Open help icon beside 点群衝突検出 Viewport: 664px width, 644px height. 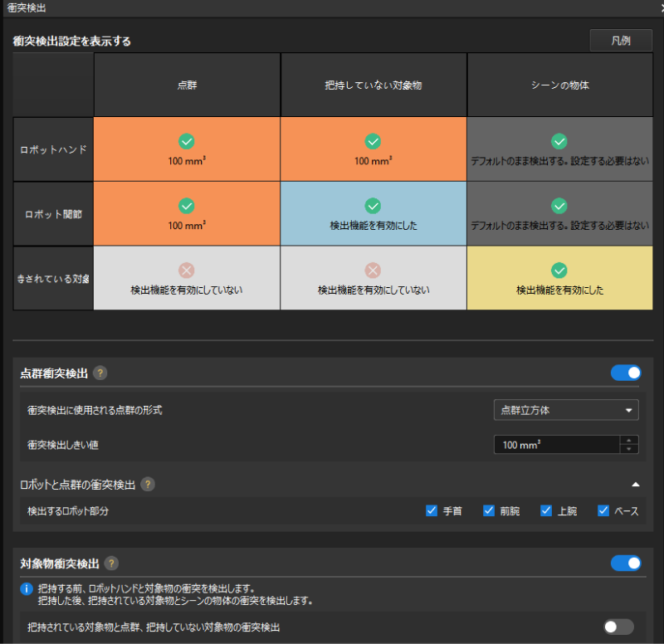pos(100,373)
